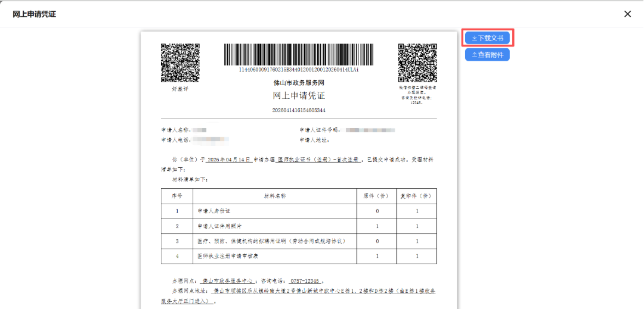Click the 医疗、预防、保健机构的拟聘用证明 row
The height and width of the screenshot is (309, 644).
pos(299,241)
